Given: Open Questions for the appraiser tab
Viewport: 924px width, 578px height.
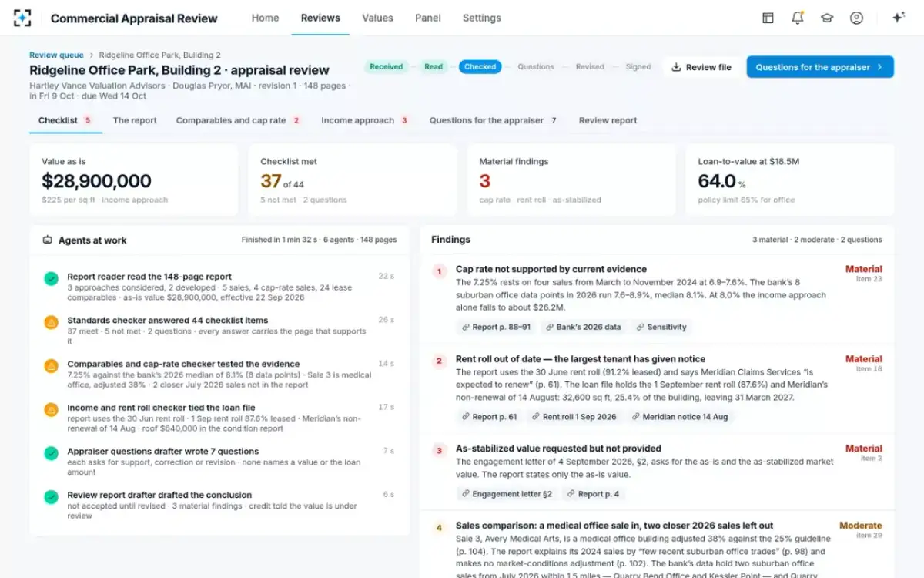Looking at the screenshot, I should [494, 120].
